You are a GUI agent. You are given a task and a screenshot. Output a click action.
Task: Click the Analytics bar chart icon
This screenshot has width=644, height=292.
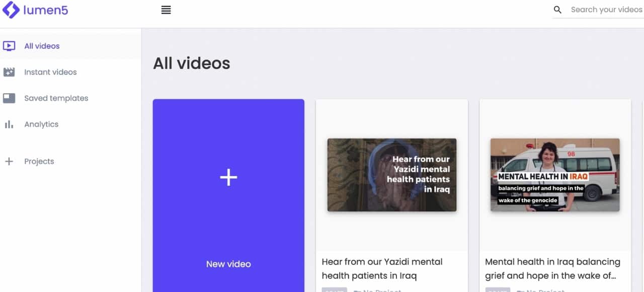(9, 124)
